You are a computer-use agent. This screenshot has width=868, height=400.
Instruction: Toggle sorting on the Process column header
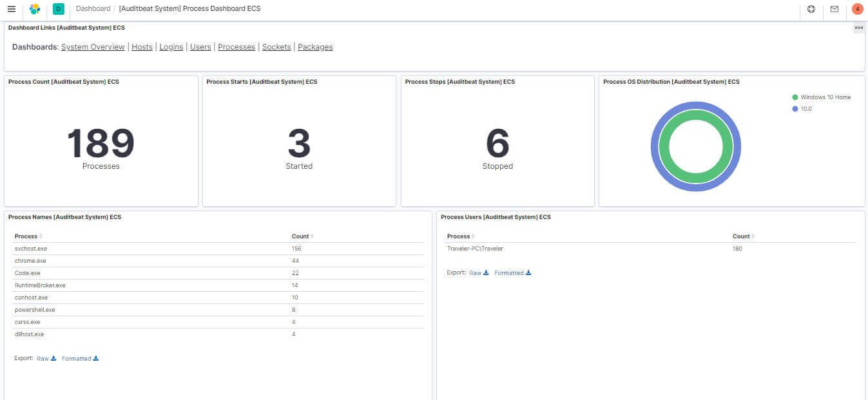[26, 236]
